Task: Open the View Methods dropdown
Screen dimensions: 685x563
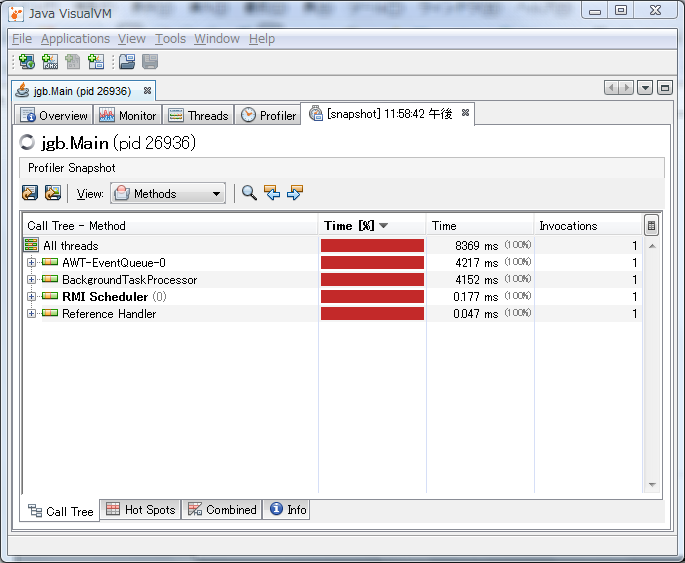Action: click(168, 193)
